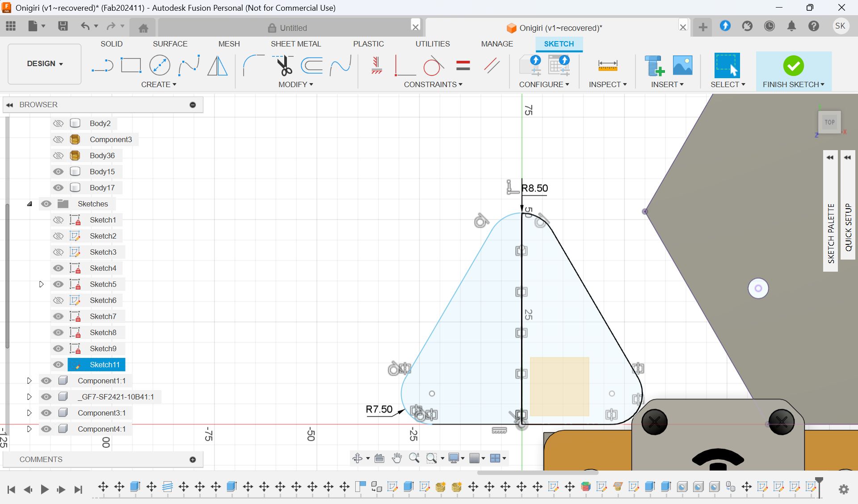Toggle visibility of the Sketches folder
Viewport: 858px width, 504px height.
[x=46, y=204]
